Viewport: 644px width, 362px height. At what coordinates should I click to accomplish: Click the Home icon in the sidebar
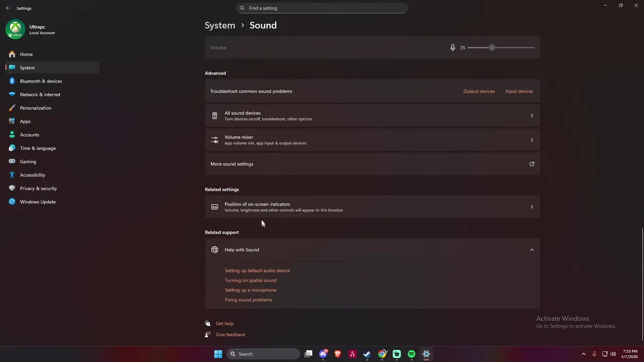click(12, 54)
